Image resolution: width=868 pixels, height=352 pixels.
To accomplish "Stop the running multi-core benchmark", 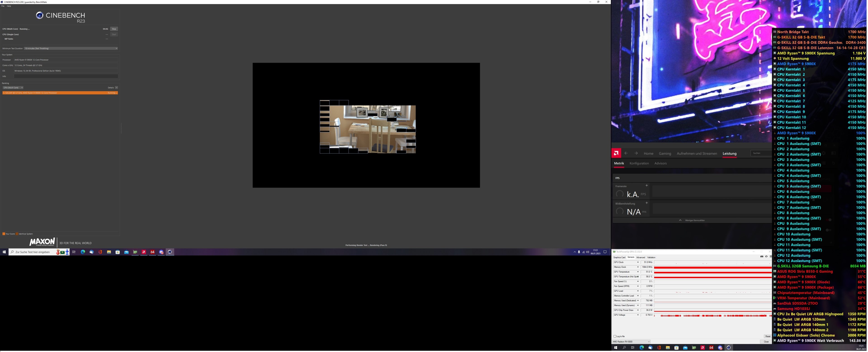I will click(114, 29).
